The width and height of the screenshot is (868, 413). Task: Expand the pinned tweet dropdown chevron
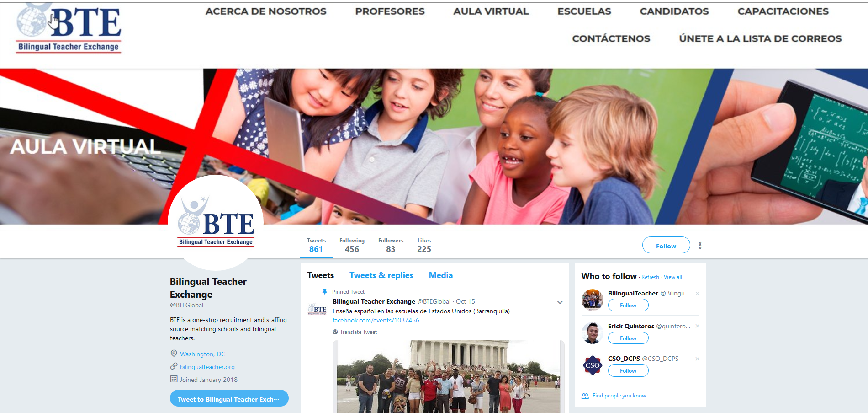(x=560, y=302)
